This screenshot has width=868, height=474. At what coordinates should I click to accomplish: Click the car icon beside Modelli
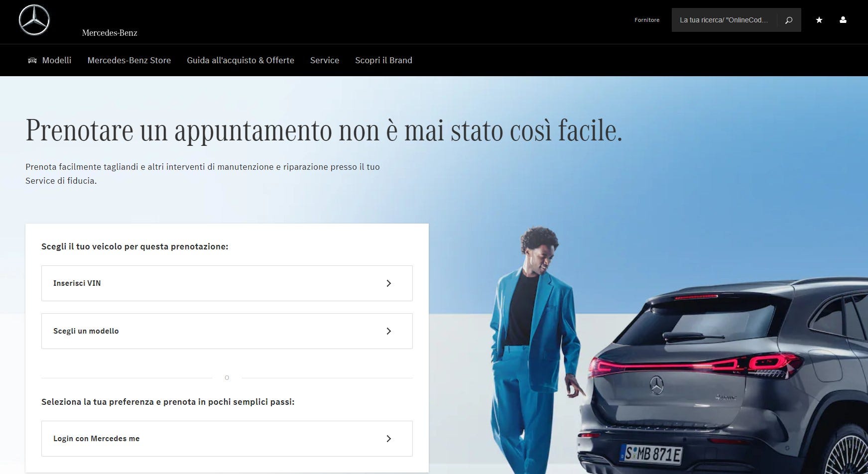(32, 60)
